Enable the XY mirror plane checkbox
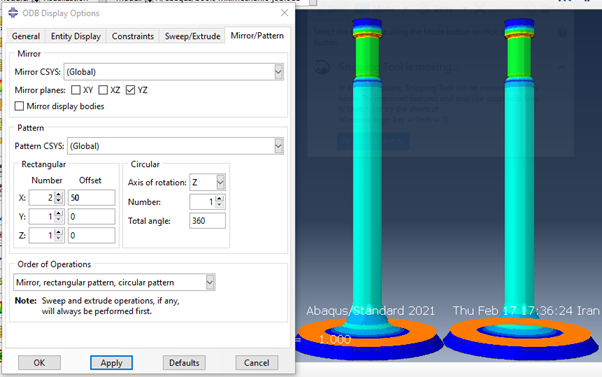The width and height of the screenshot is (602, 377). [76, 90]
